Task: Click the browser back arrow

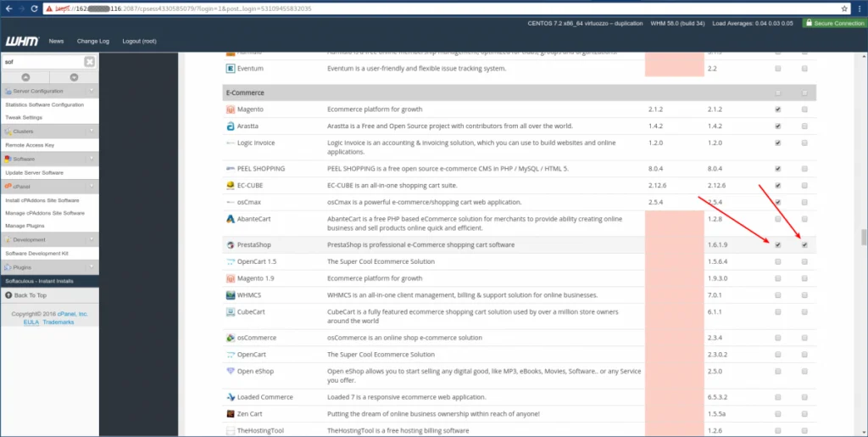Action: pos(8,8)
